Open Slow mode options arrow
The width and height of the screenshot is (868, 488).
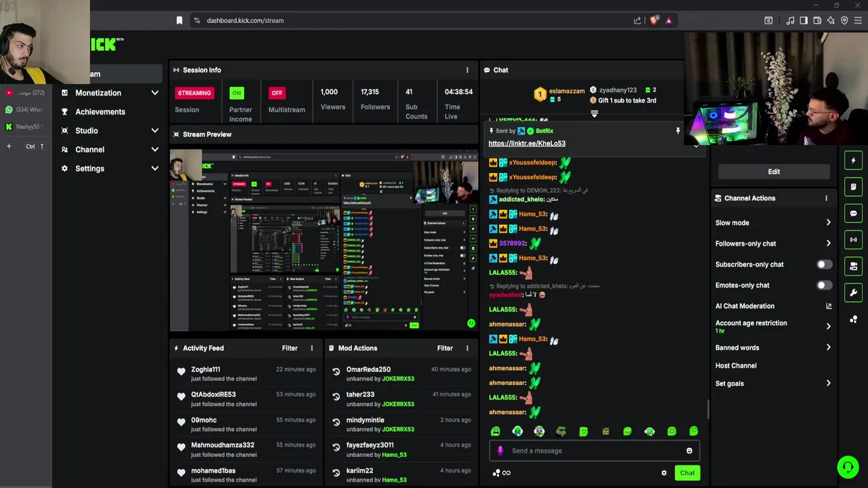(828, 222)
